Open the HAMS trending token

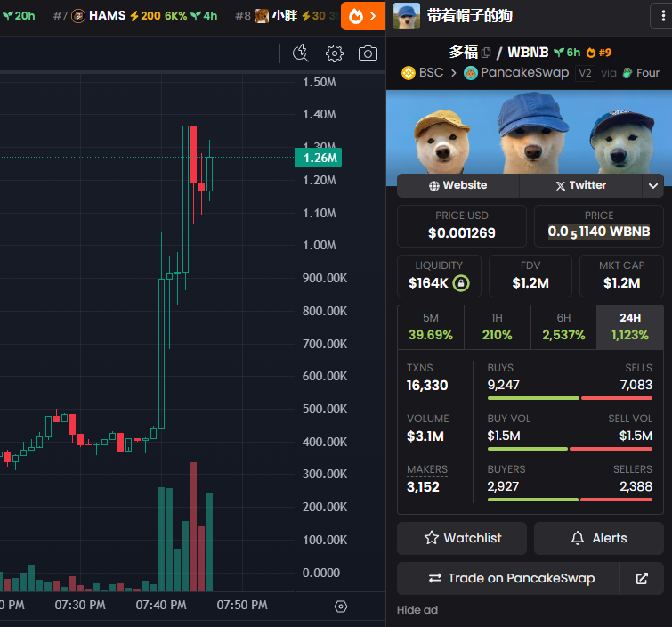pyautogui.click(x=135, y=16)
